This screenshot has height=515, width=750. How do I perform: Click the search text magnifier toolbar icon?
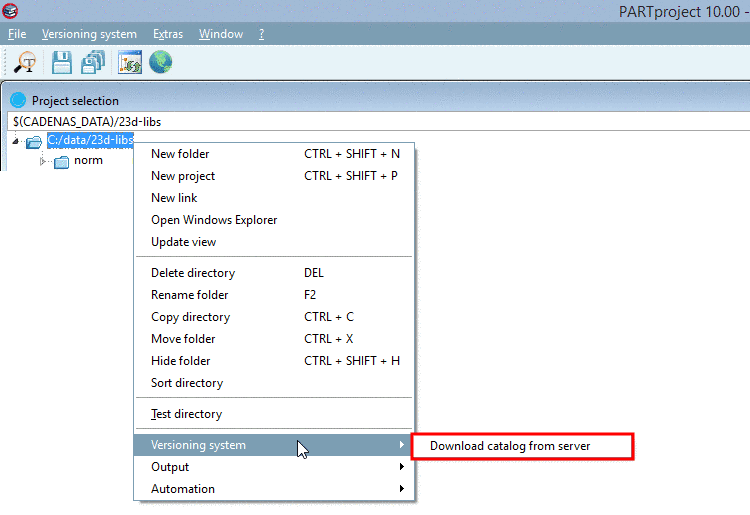(25, 62)
